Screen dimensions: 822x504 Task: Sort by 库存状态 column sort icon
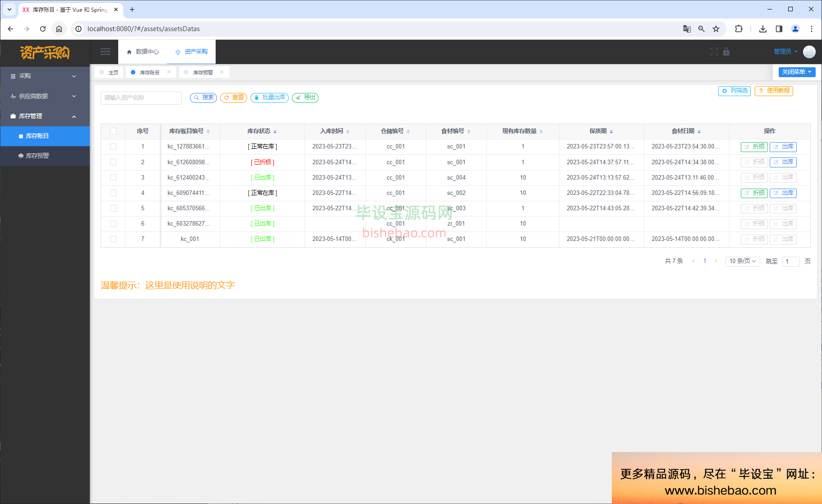coord(275,131)
